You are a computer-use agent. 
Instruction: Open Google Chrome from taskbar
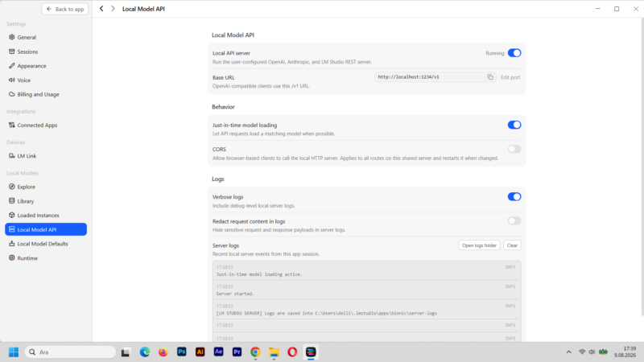[255, 352]
